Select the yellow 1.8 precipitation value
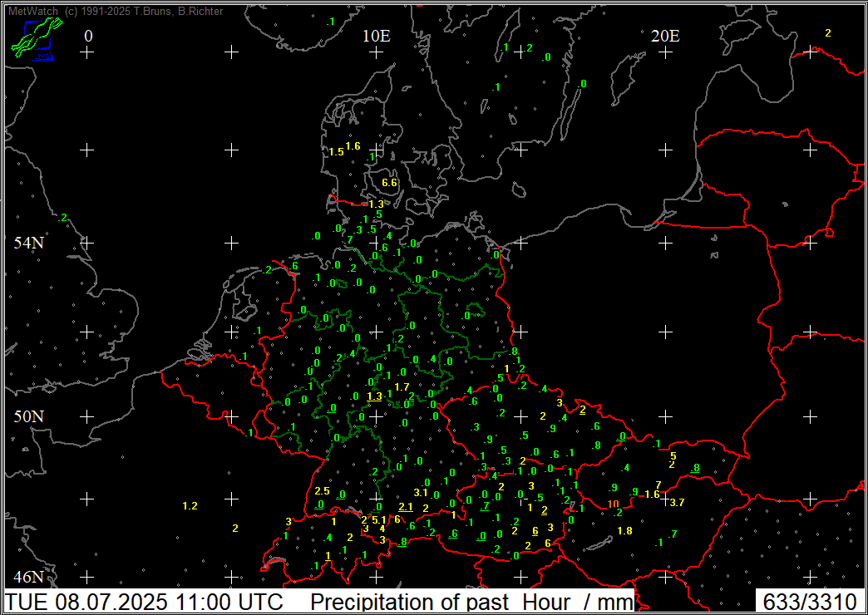The height and width of the screenshot is (615, 868). (x=624, y=531)
